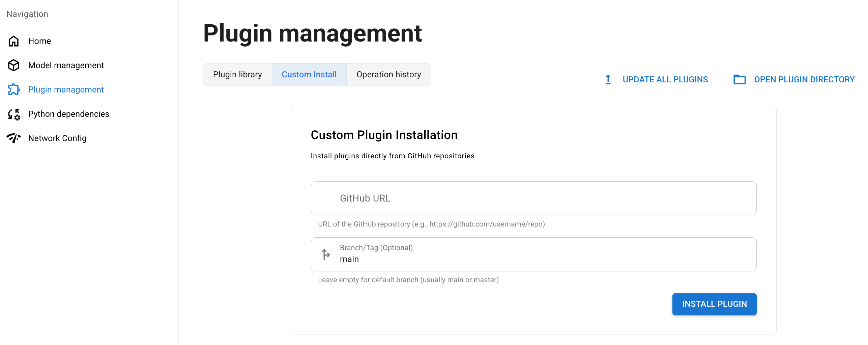The height and width of the screenshot is (345, 868).
Task: Click the upload icon beside Update All Plugins
Action: (607, 79)
